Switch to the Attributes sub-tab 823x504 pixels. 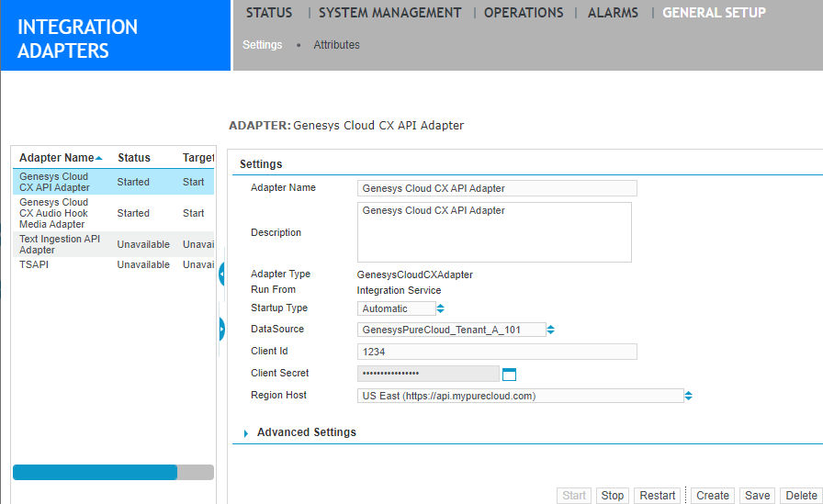click(336, 45)
